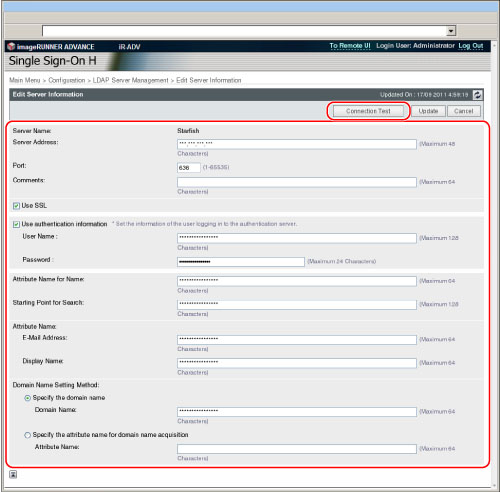
Task: Open the To Remote UI link
Action: point(350,46)
